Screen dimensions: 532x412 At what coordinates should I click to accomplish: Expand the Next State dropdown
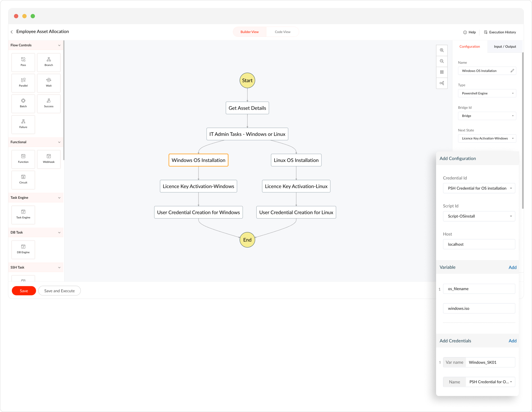coord(487,139)
